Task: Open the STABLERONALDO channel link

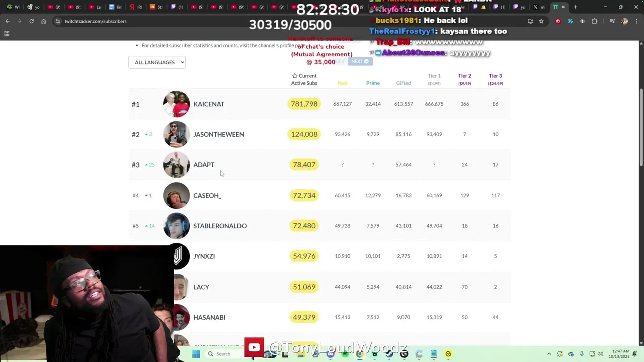Action: pyautogui.click(x=220, y=226)
